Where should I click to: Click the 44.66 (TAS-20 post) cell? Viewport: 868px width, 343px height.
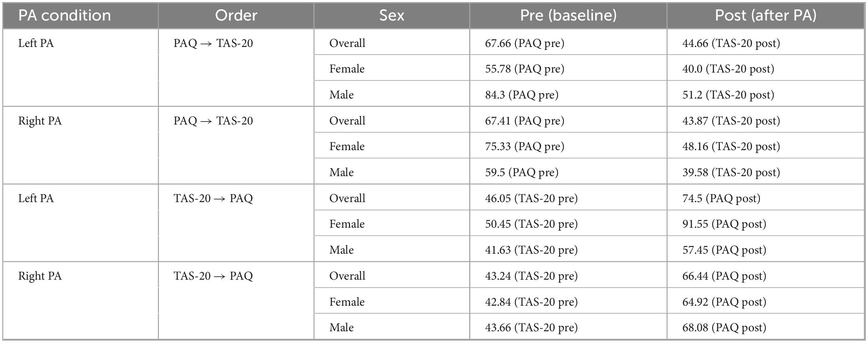pyautogui.click(x=731, y=43)
